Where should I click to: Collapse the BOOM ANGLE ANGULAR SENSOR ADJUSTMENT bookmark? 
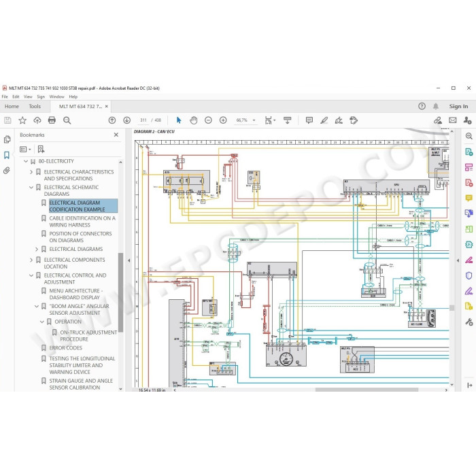37,306
